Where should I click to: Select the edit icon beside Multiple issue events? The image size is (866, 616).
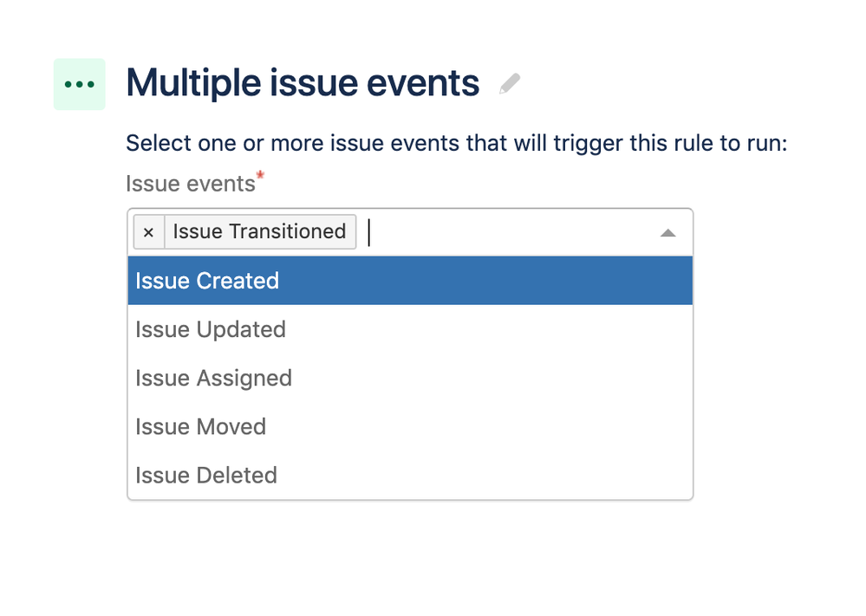click(x=510, y=81)
